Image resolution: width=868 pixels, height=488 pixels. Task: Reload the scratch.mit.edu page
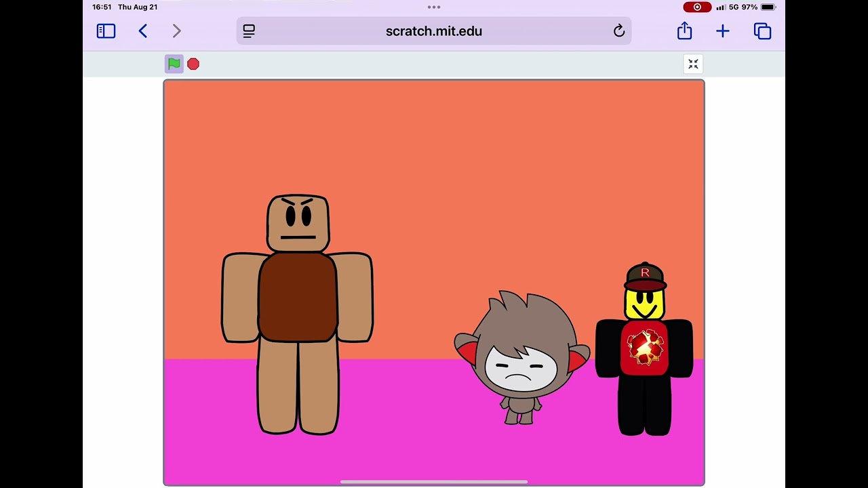[x=619, y=31]
